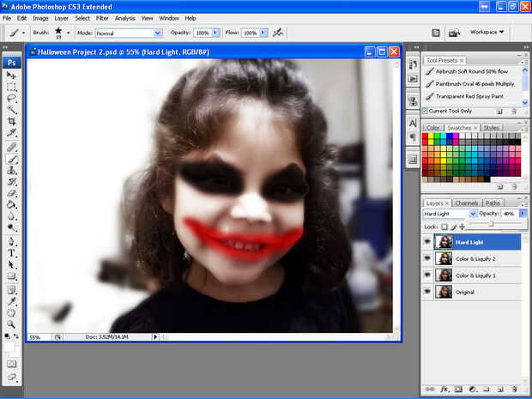Click the Delete layer trash icon
Viewport: 532px width, 399px height.
(514, 390)
